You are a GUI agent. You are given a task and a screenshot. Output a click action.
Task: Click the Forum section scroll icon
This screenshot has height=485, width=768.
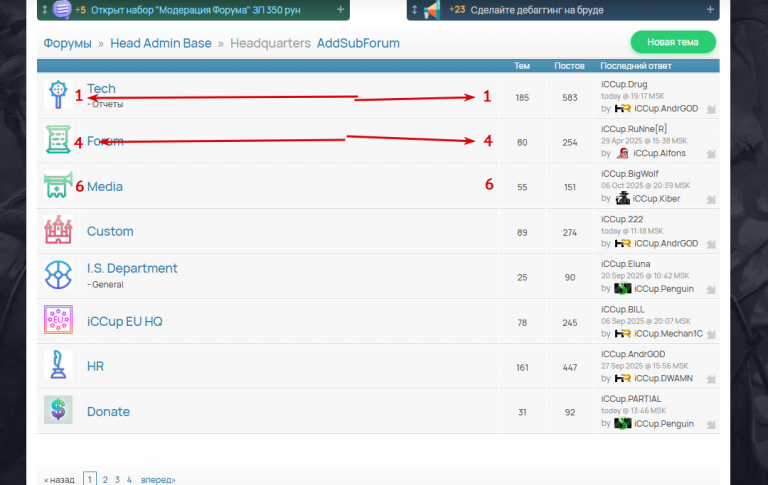tap(58, 139)
